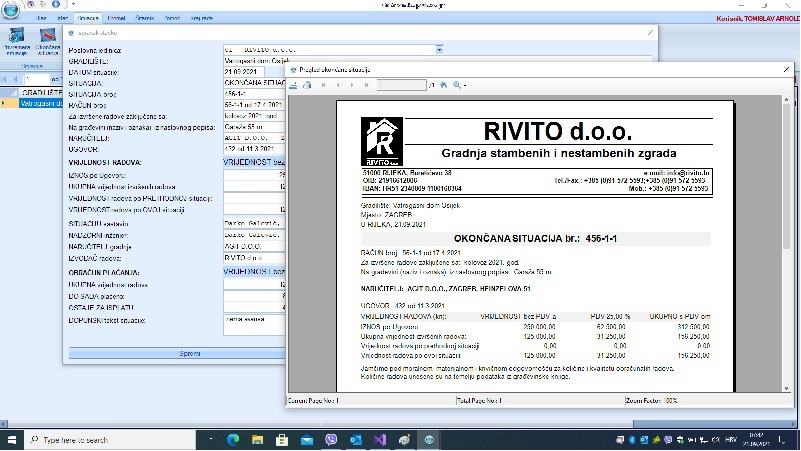The width and height of the screenshot is (801, 451).
Task: Click Current Page No status bar text
Action: pyautogui.click(x=314, y=401)
